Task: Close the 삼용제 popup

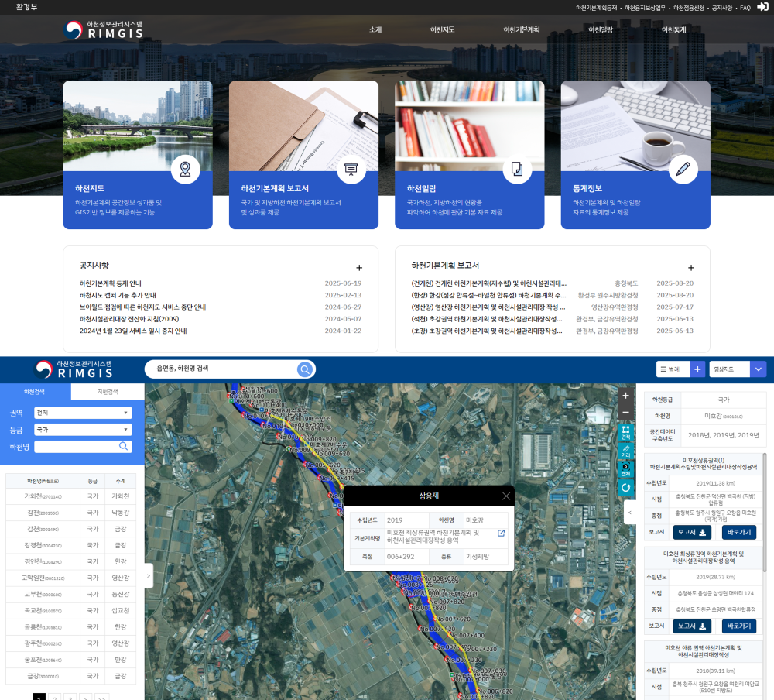Action: tap(506, 496)
